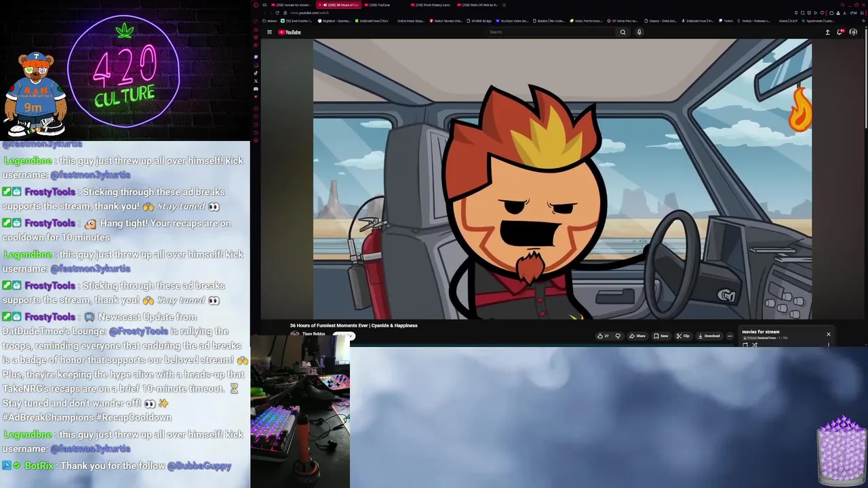The width and height of the screenshot is (868, 488).
Task: Download the video with Download button
Action: [x=709, y=335]
